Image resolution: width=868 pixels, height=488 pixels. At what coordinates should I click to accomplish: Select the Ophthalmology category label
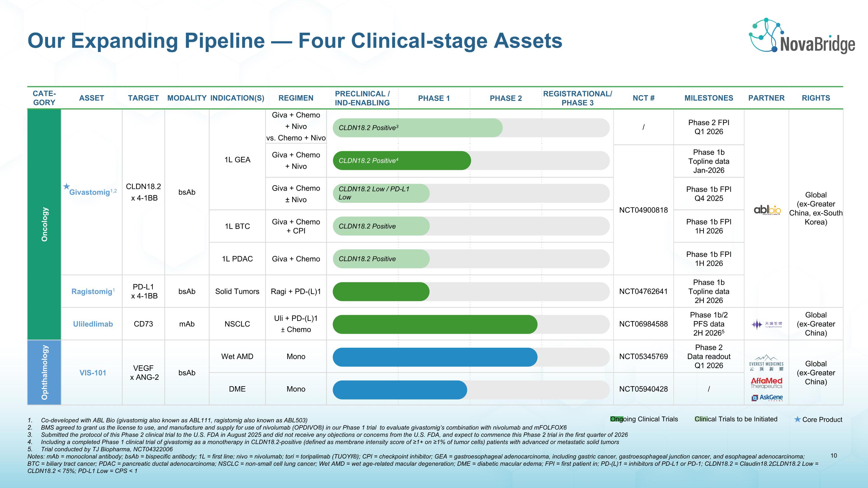point(45,373)
